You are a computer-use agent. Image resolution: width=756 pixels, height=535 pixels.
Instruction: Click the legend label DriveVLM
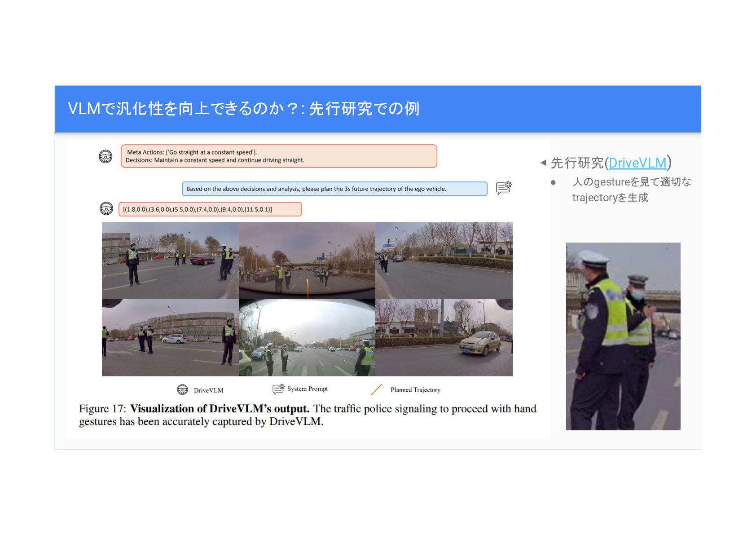[208, 390]
